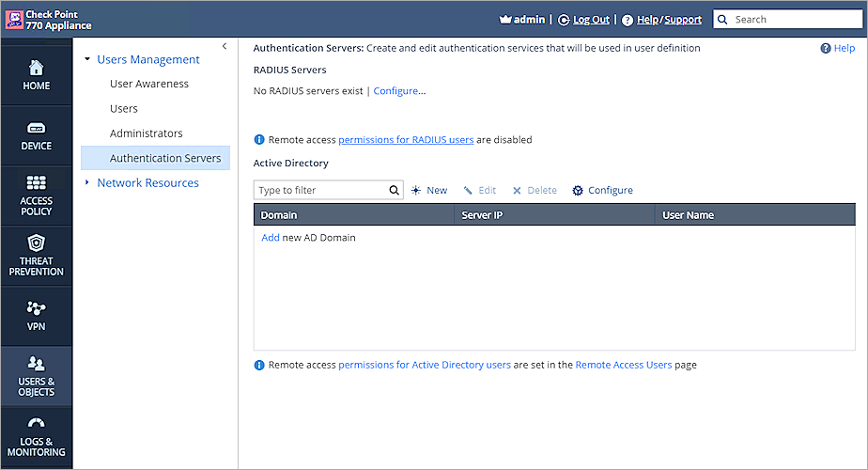Click the magnifier icon in filter box

tap(395, 191)
